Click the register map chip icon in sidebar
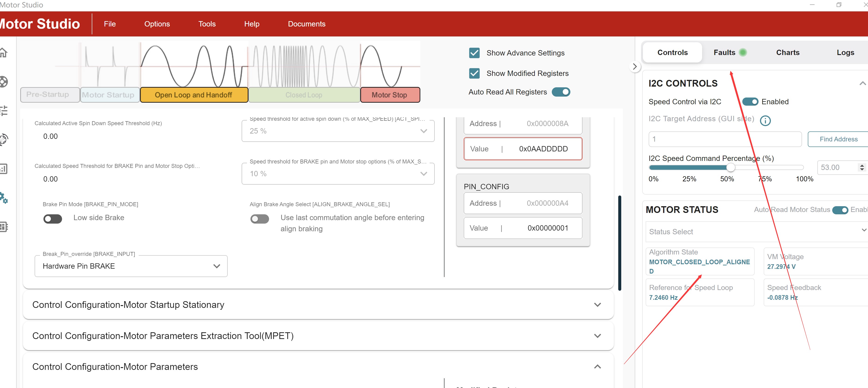The height and width of the screenshot is (388, 868). [3, 227]
